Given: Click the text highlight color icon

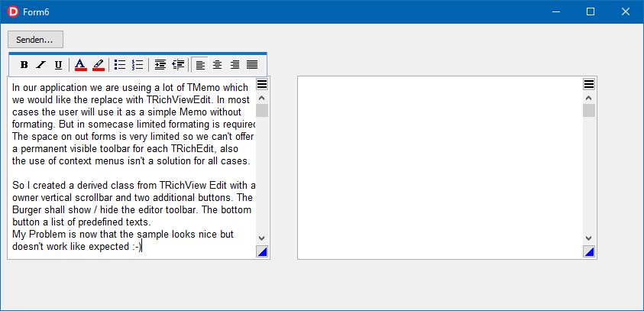Looking at the screenshot, I should click(x=99, y=65).
